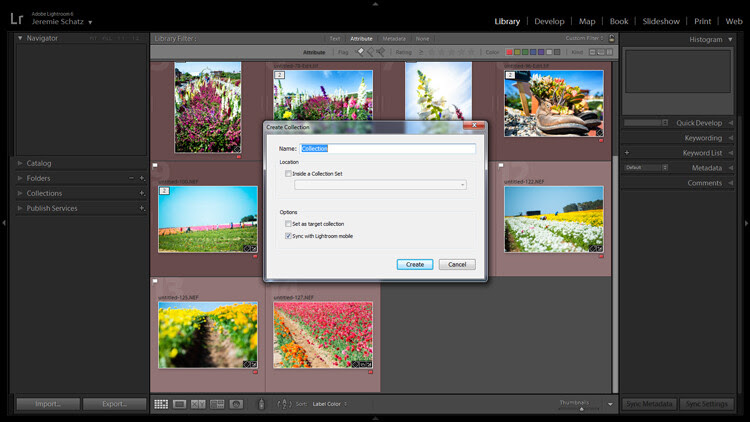Click plus icon beside Keyword List
This screenshot has height=422, width=750.
[x=627, y=153]
